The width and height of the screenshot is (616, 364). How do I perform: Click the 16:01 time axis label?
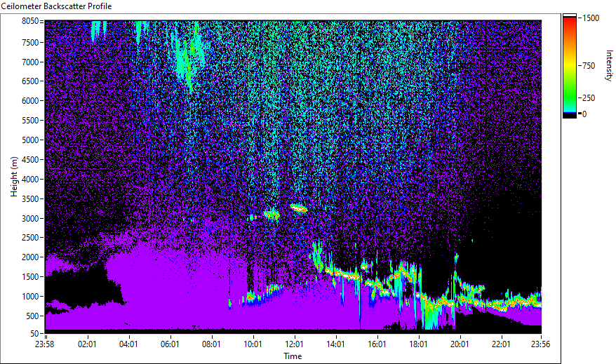click(x=377, y=344)
